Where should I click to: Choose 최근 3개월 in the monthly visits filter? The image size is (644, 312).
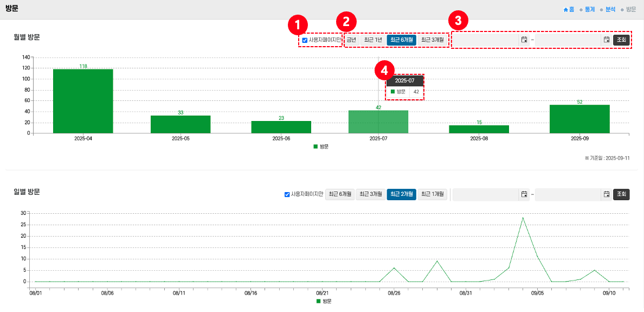(x=432, y=40)
